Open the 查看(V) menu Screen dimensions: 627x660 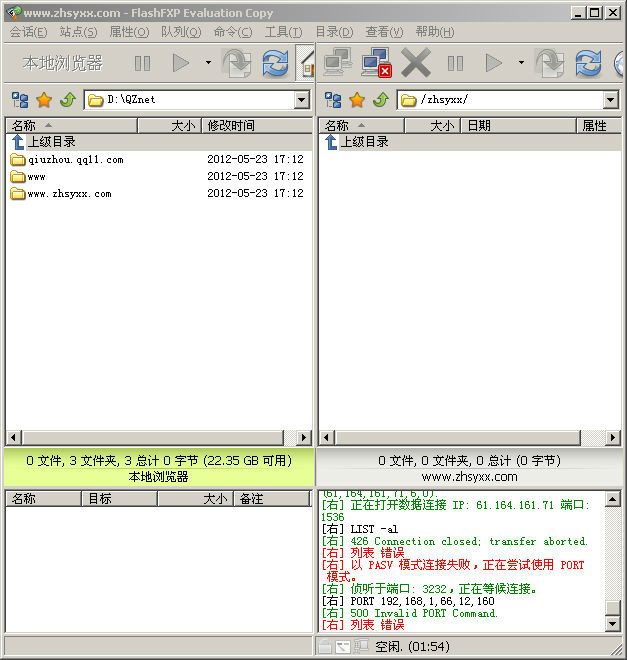pyautogui.click(x=384, y=32)
